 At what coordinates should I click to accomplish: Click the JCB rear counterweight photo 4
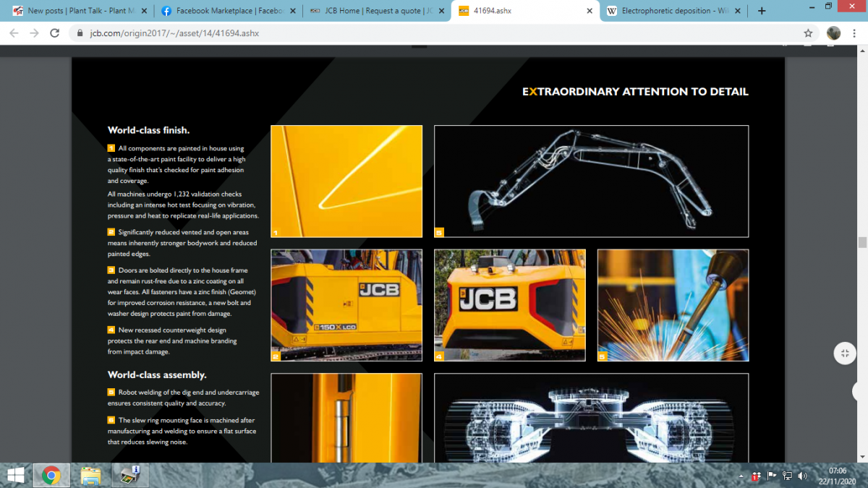[510, 305]
